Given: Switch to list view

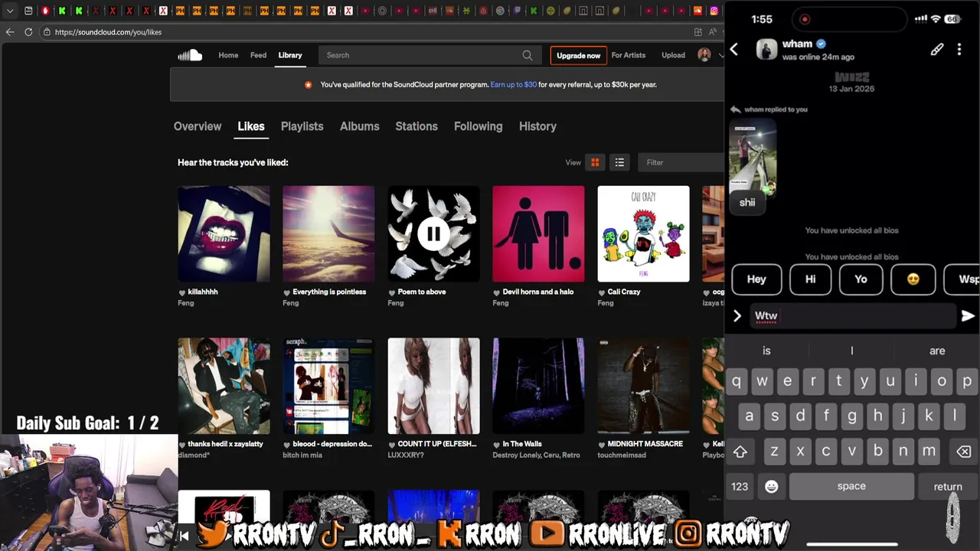Looking at the screenshot, I should pyautogui.click(x=619, y=162).
